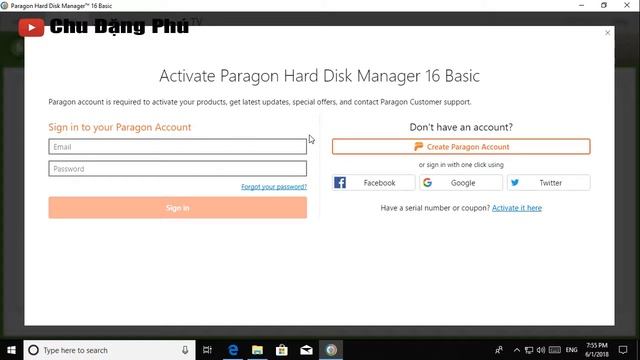Focus the Password input field

tap(178, 169)
